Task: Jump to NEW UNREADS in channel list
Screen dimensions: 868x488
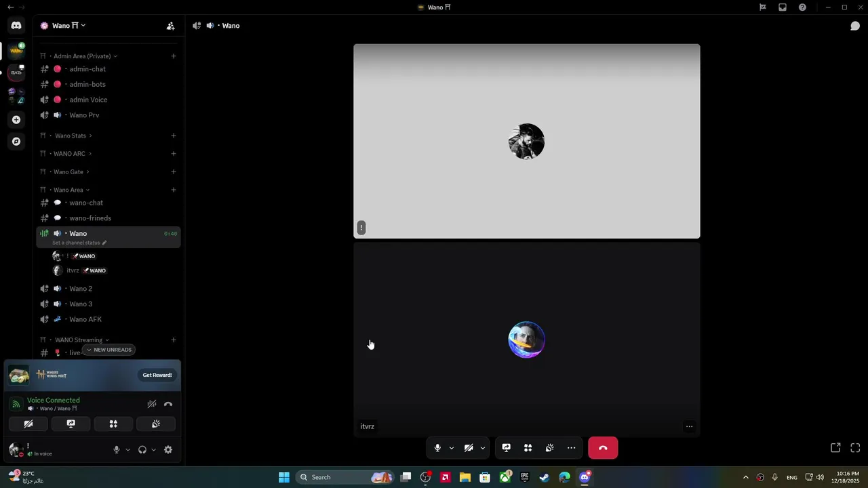Action: pyautogui.click(x=108, y=350)
